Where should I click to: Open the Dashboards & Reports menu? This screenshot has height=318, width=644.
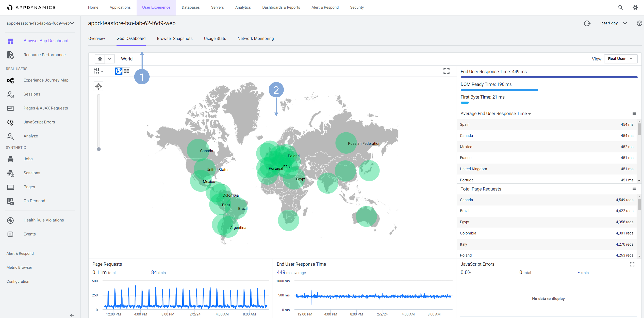[281, 7]
